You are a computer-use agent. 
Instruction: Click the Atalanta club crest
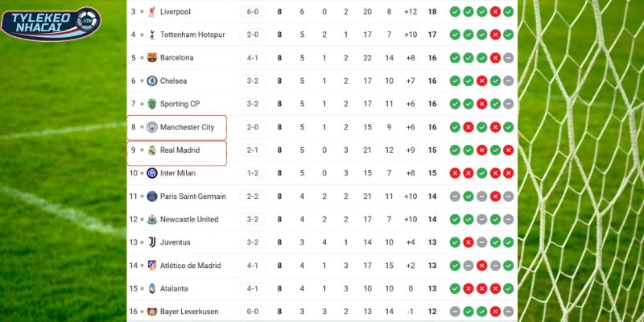click(152, 288)
